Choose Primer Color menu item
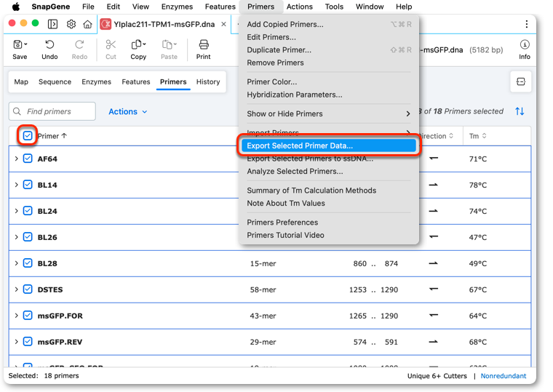This screenshot has width=553, height=392. pyautogui.click(x=329, y=81)
